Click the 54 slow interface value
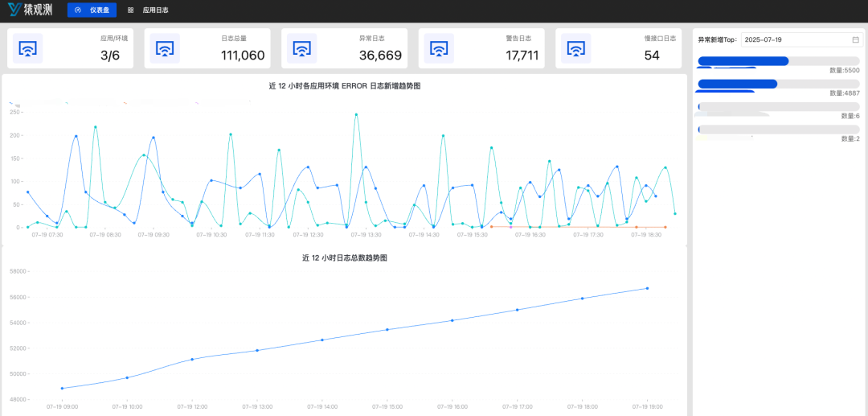 click(652, 56)
